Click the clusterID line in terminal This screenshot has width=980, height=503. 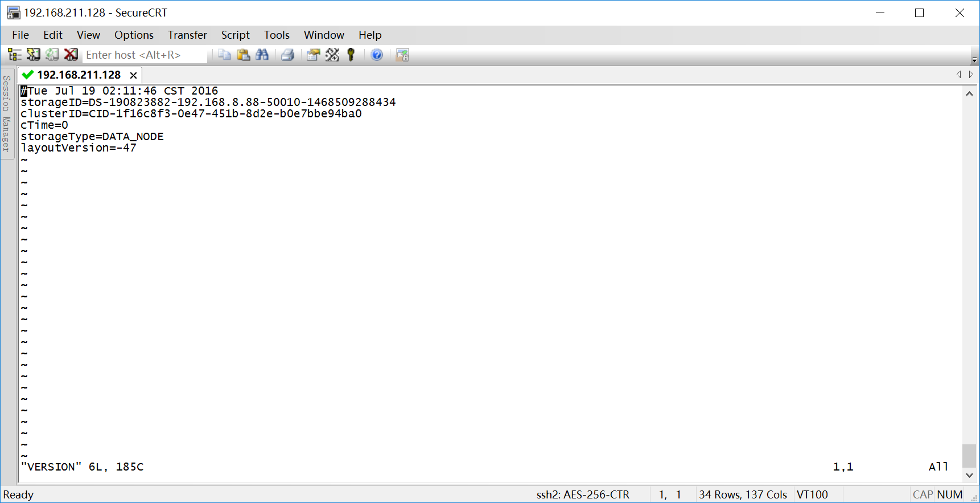coord(191,113)
